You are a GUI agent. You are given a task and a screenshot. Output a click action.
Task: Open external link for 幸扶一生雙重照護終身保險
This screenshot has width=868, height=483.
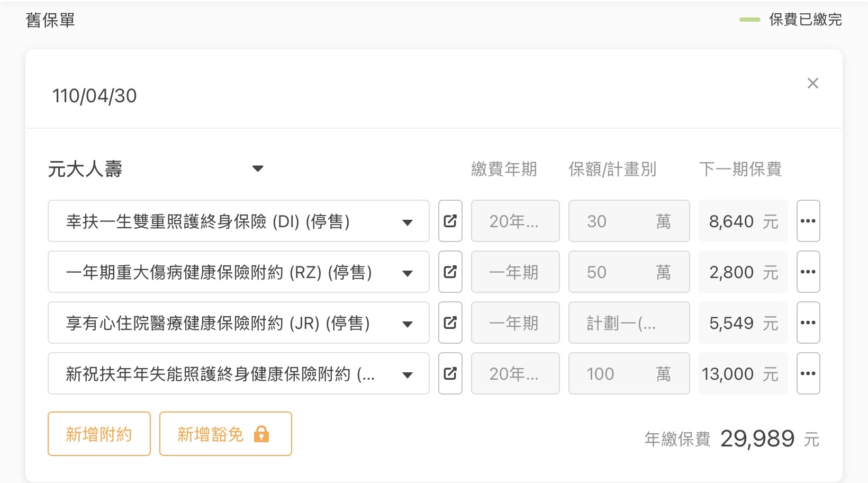tap(450, 221)
